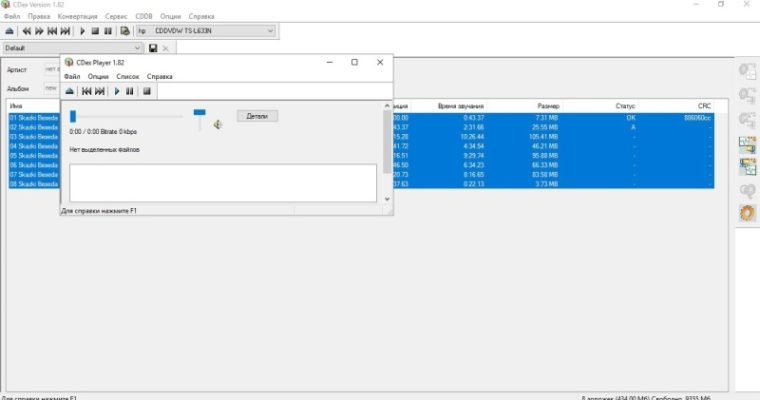Click the configure settings gear icon on right sidebar
The width and height of the screenshot is (760, 400).
746,212
